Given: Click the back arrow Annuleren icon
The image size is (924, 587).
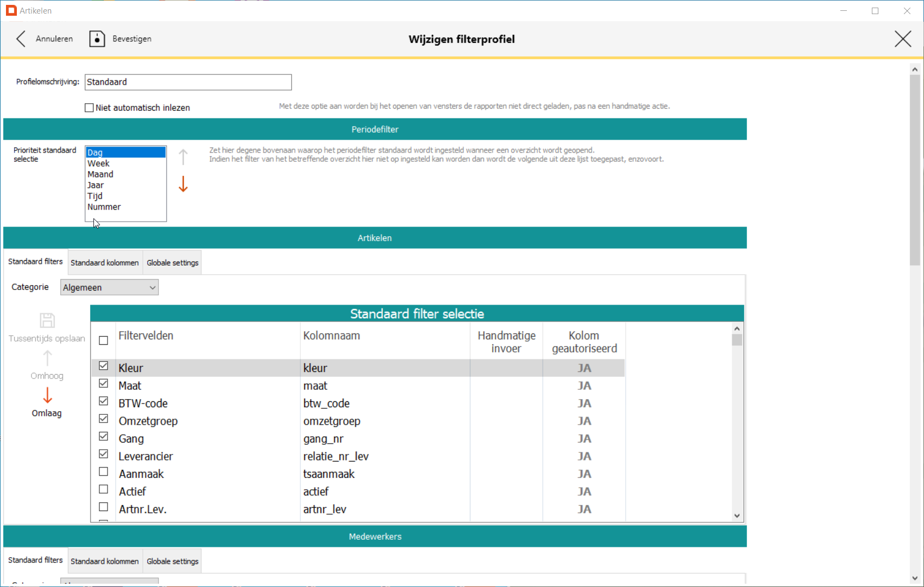Looking at the screenshot, I should pos(21,39).
